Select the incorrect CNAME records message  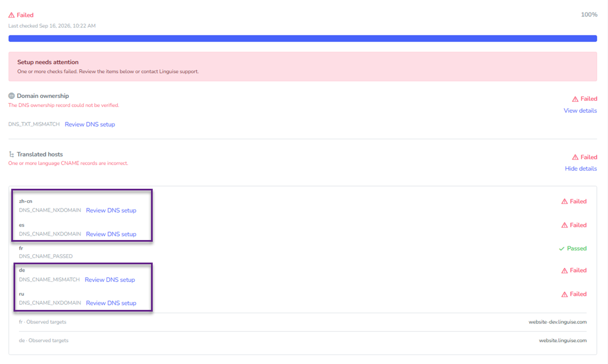pyautogui.click(x=68, y=163)
